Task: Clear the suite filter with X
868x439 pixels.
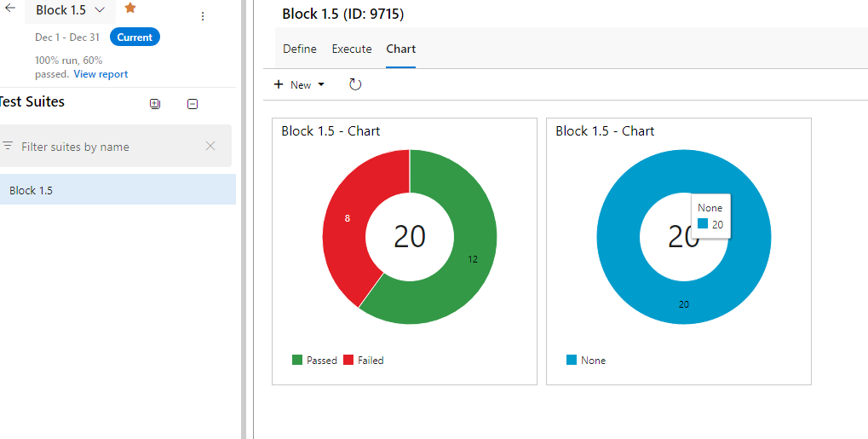Action: click(210, 146)
